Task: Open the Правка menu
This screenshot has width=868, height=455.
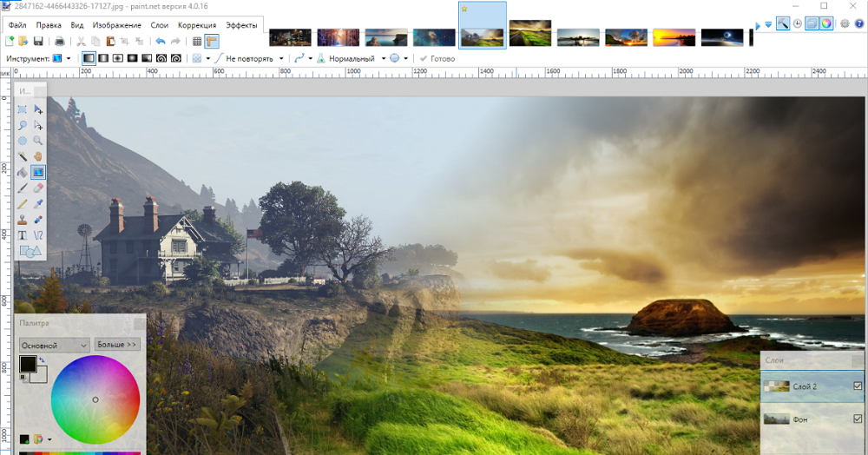Action: coord(49,25)
